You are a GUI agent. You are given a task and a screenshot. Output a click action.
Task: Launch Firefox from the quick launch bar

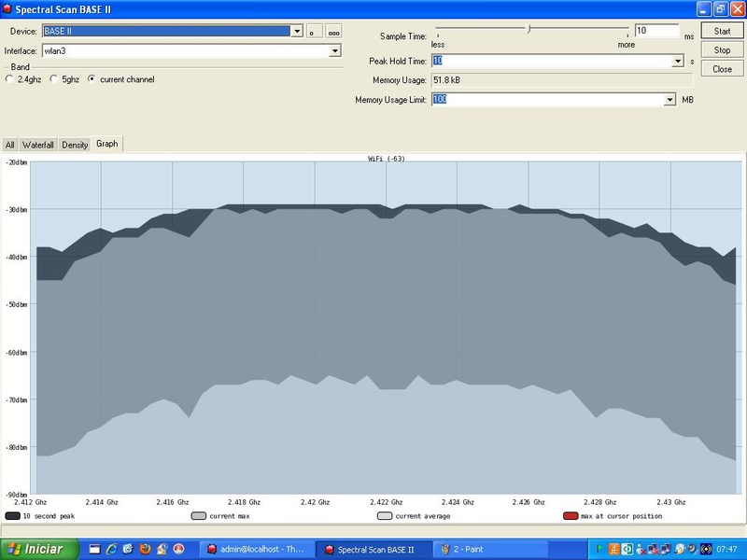coord(146,549)
